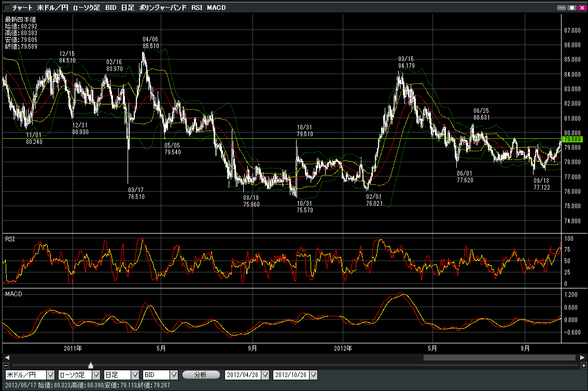Viewport: 588px width, 391px height.
Task: Open the 2012/10/28 end date picker
Action: point(313,374)
